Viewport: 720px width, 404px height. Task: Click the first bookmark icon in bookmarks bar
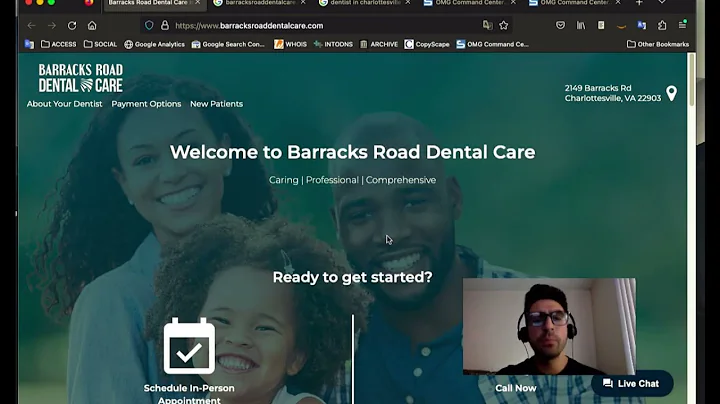[29, 44]
